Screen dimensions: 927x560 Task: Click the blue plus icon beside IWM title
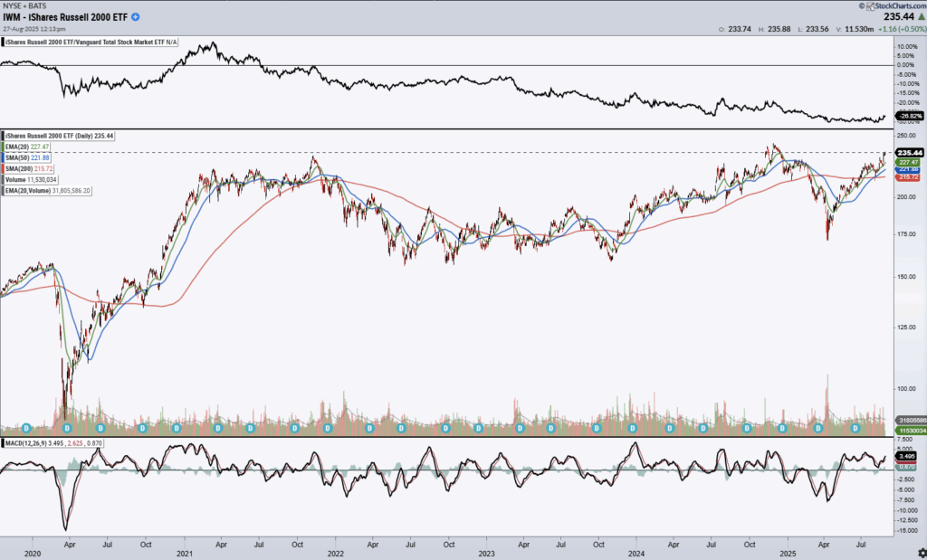(136, 16)
